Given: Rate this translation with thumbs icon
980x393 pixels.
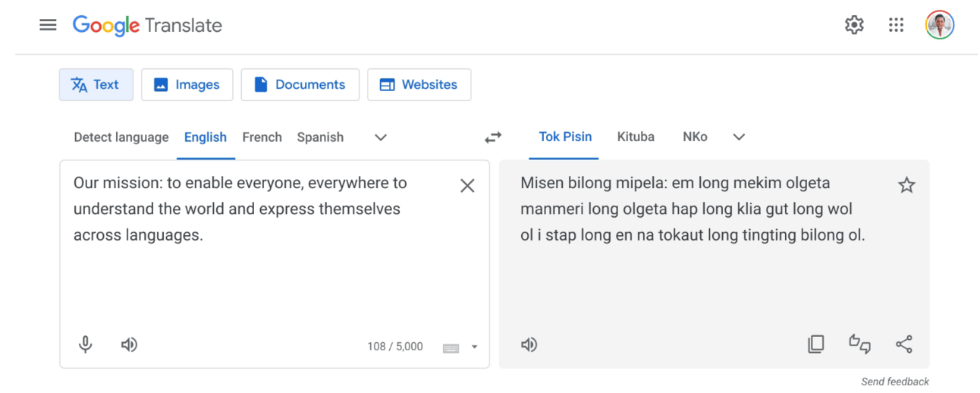Looking at the screenshot, I should click(859, 344).
